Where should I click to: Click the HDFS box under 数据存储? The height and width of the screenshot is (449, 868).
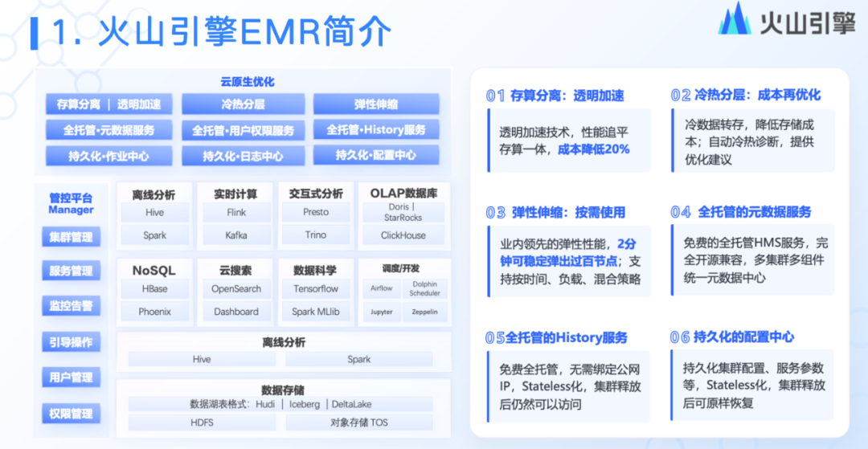(x=202, y=423)
